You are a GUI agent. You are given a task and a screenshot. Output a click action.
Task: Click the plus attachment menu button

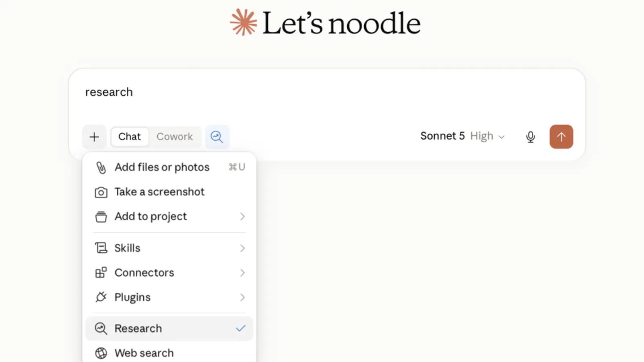pos(94,137)
